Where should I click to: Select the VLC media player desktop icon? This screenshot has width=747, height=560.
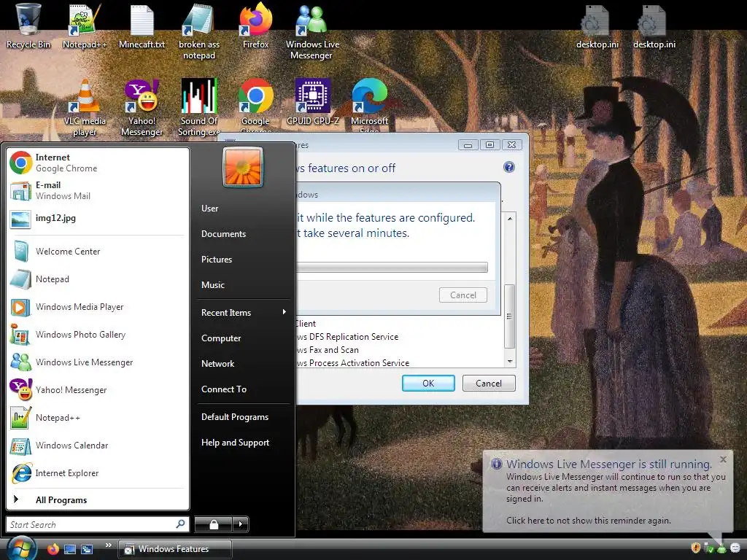click(x=85, y=108)
